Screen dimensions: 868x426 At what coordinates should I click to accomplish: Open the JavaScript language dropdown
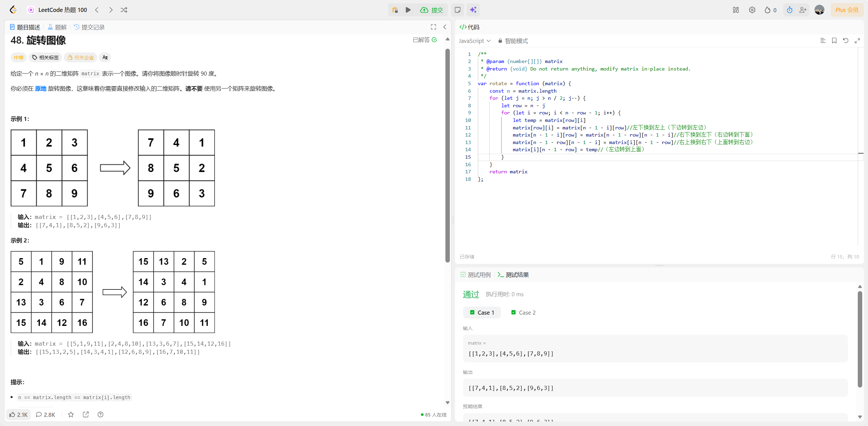coord(474,41)
